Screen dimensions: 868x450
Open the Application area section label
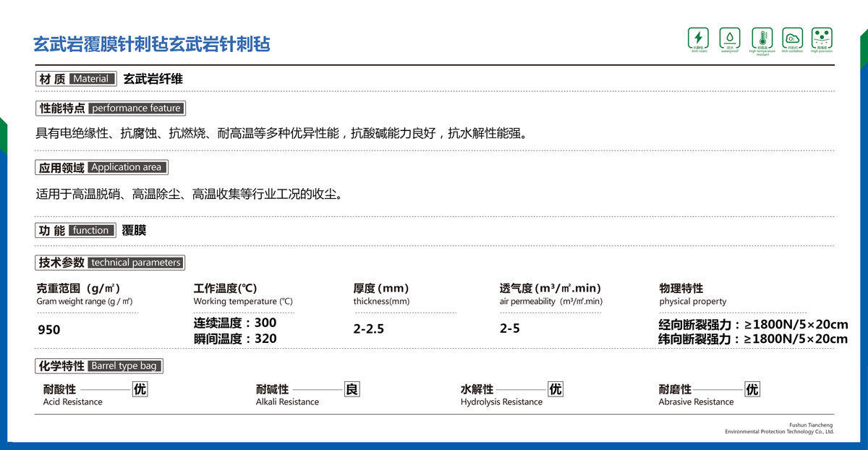pos(101,167)
